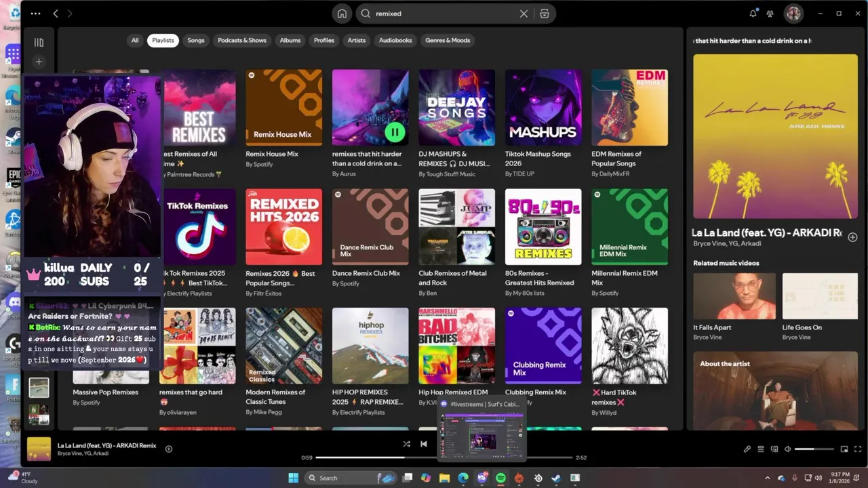The width and height of the screenshot is (868, 488).
Task: Open Best Remixes of All Time playlist
Action: pyautogui.click(x=199, y=107)
